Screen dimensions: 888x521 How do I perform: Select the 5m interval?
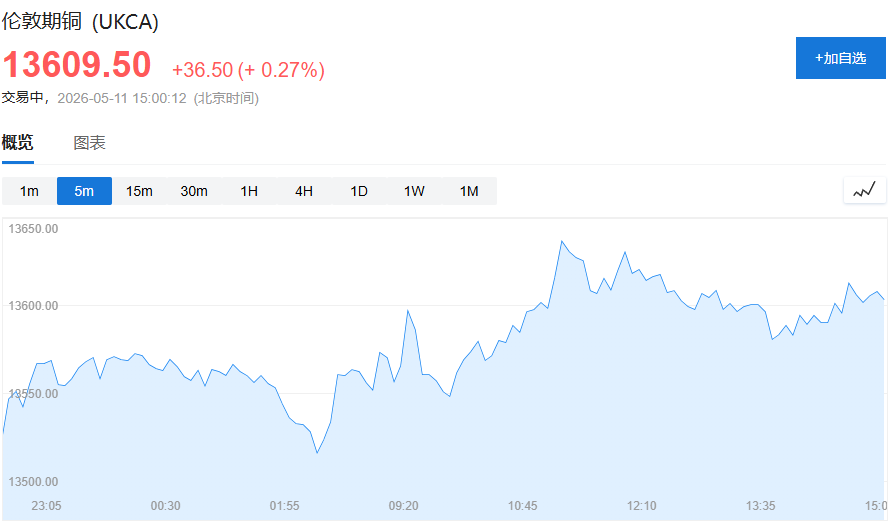click(84, 191)
